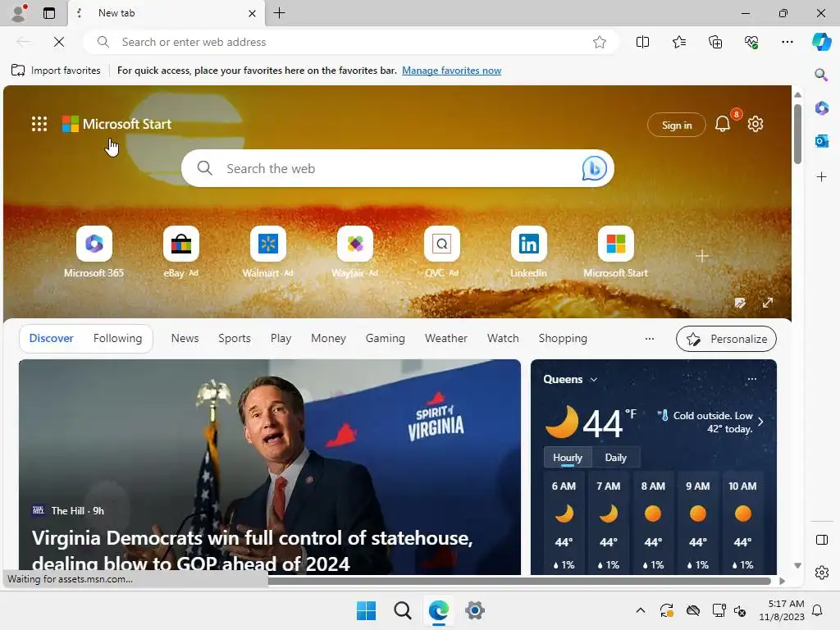Select the Following feed tab
840x630 pixels.
tap(117, 339)
